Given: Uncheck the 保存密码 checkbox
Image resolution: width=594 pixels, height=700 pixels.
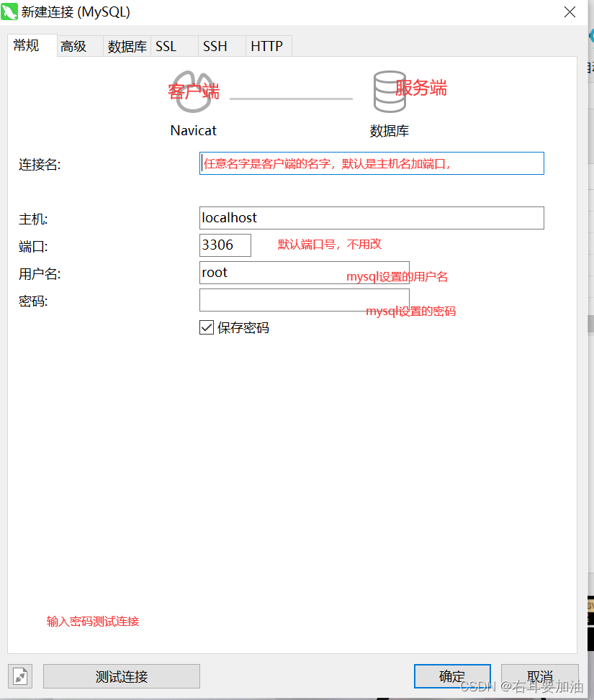Looking at the screenshot, I should 207,327.
